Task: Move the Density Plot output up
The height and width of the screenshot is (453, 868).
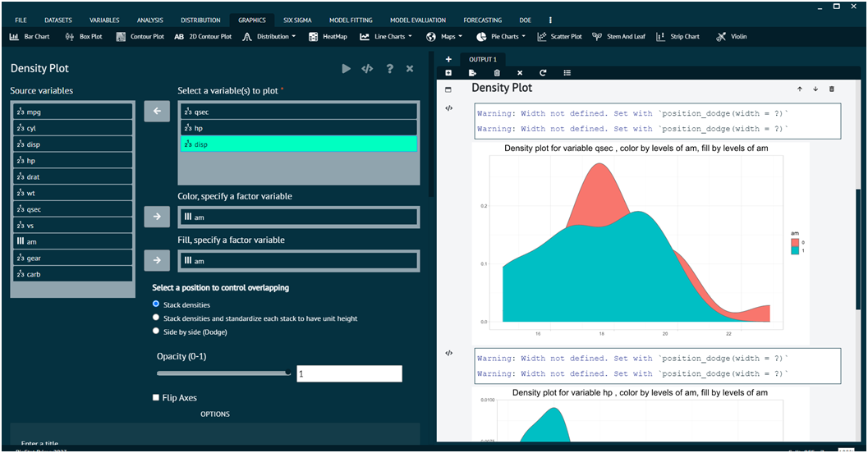Action: (x=799, y=89)
